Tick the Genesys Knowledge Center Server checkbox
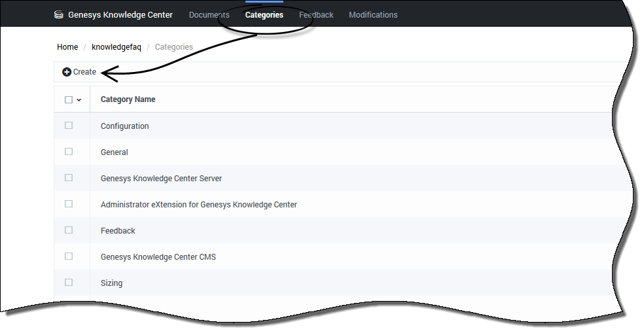Viewport: 644px width, 333px height. [69, 178]
